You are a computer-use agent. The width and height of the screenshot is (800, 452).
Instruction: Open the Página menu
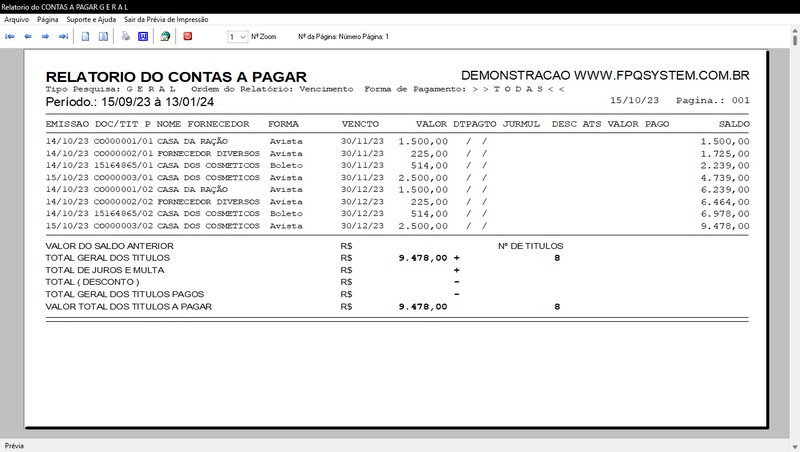coord(47,19)
